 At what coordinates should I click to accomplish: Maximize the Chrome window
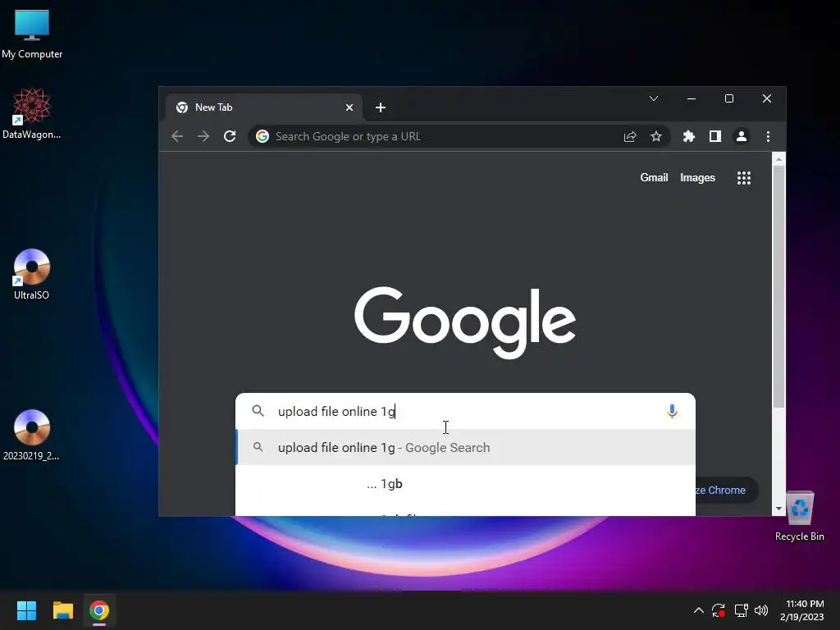729,98
